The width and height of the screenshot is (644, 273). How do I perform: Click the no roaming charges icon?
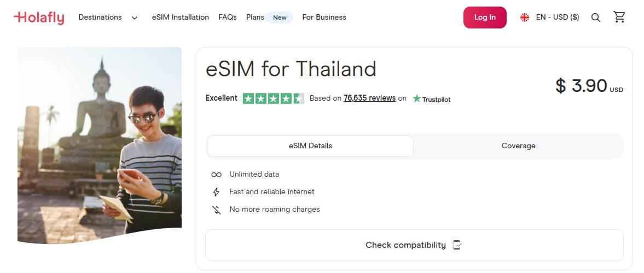tap(216, 210)
